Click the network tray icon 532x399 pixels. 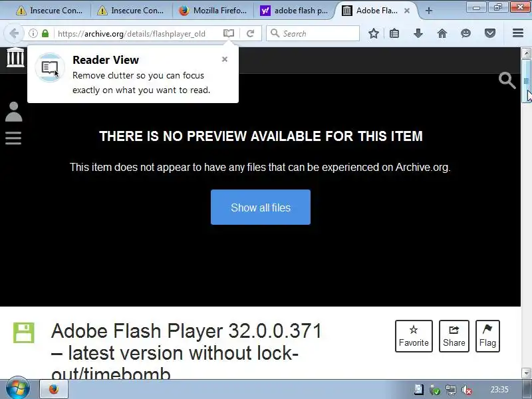[451, 390]
